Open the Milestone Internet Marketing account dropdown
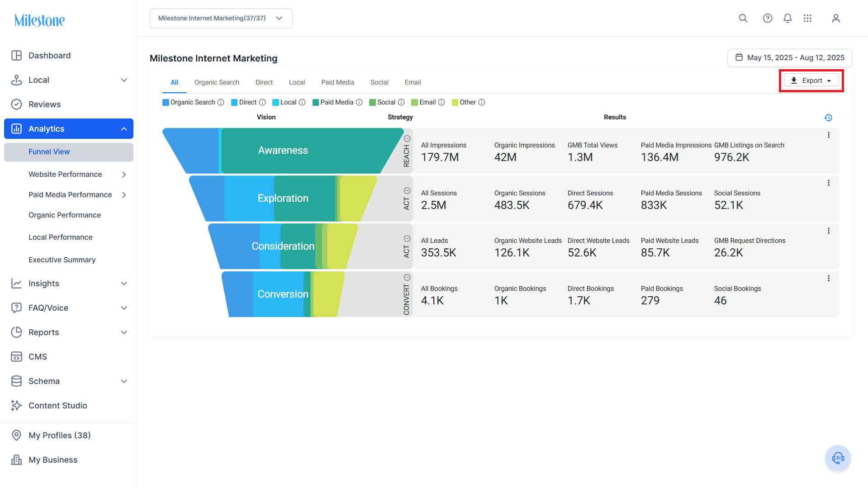The image size is (868, 488). click(221, 18)
